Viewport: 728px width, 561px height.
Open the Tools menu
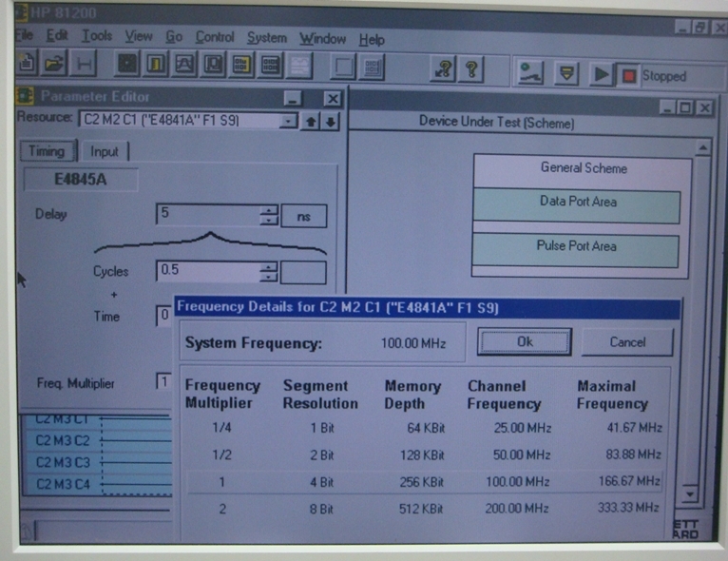tap(97, 36)
